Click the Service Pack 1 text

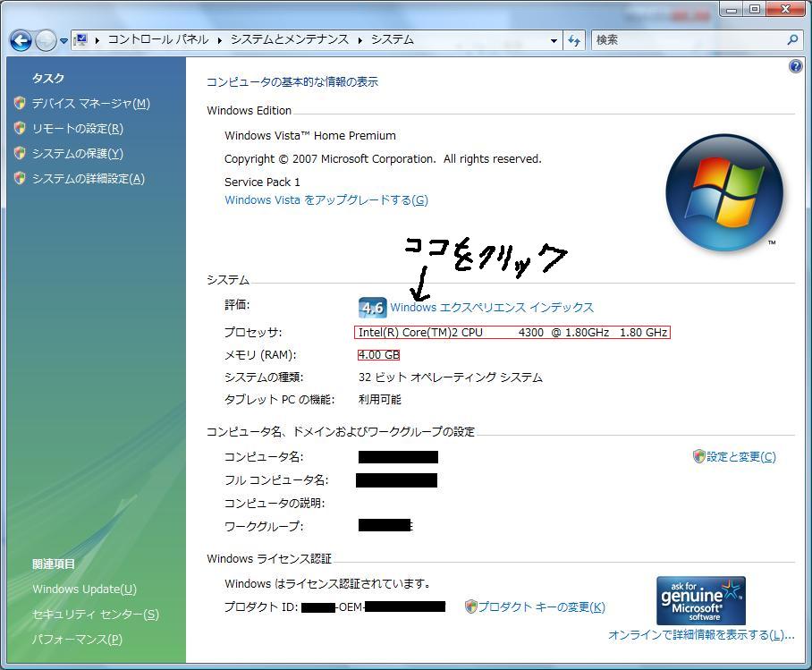point(262,182)
